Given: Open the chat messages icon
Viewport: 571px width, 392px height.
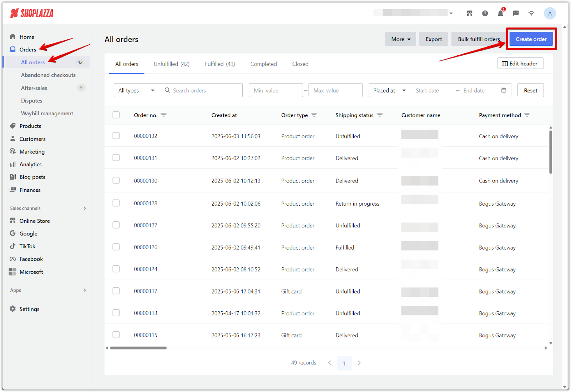Looking at the screenshot, I should click(x=516, y=14).
